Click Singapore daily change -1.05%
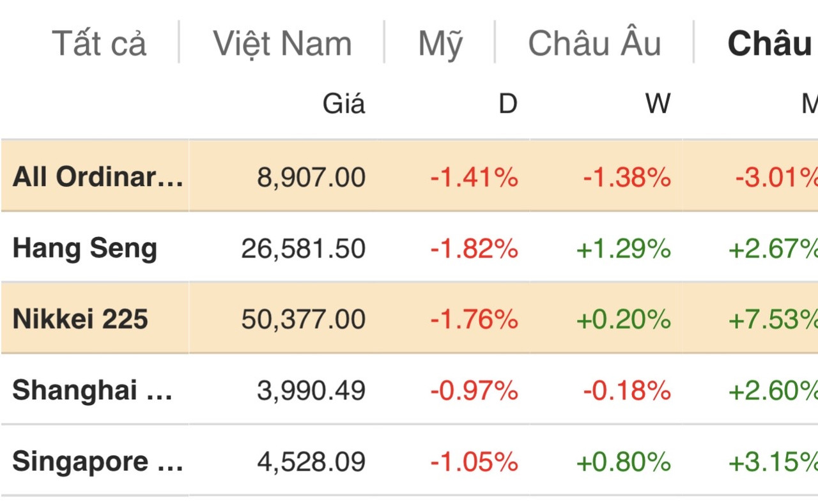 [474, 461]
